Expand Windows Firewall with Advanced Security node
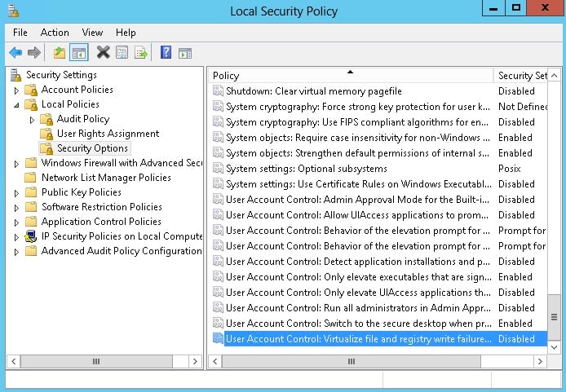 tap(16, 163)
